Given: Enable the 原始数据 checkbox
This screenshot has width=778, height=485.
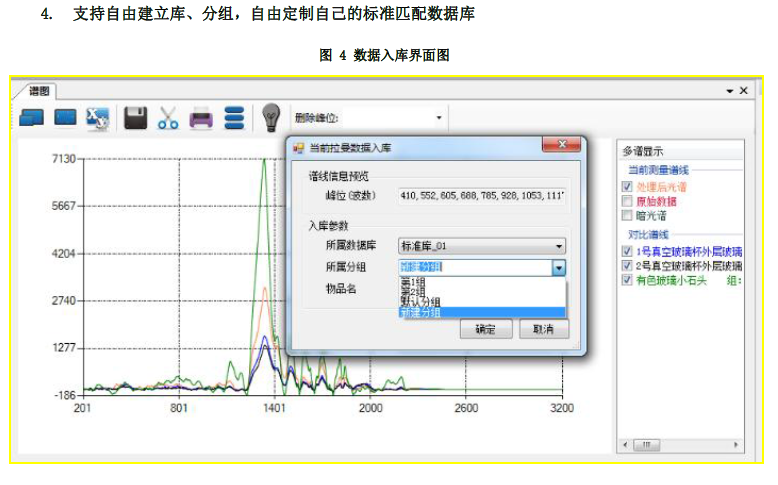Looking at the screenshot, I should (x=627, y=201).
